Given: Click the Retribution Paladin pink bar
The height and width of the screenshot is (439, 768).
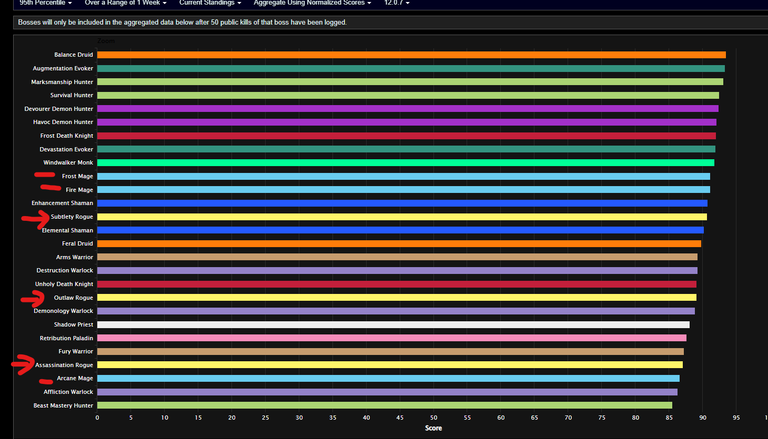Looking at the screenshot, I should pos(392,338).
